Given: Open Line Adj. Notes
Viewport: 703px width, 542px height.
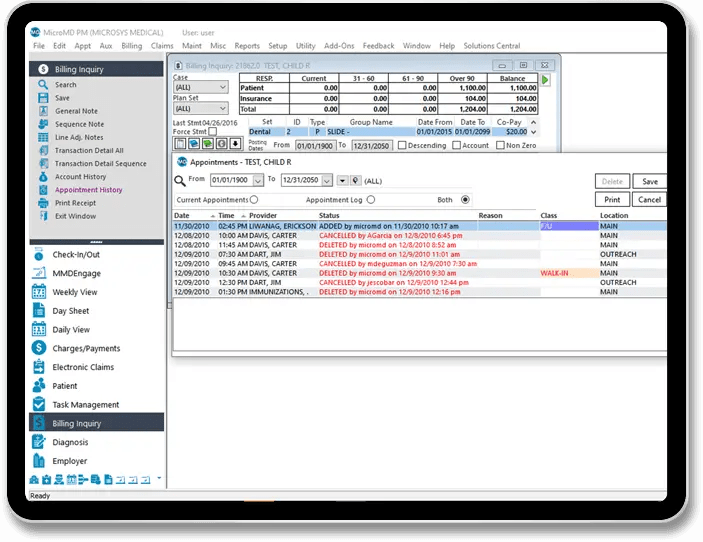Looking at the screenshot, I should click(x=79, y=137).
